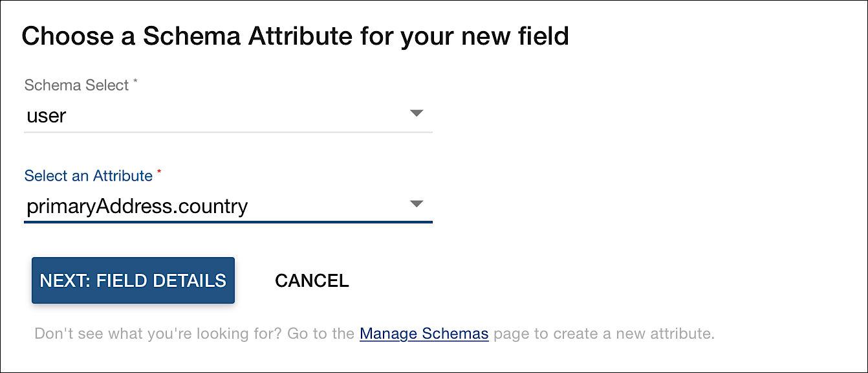This screenshot has width=868, height=373.
Task: Click the Select an Attribute dropdown arrow
Action: click(417, 205)
